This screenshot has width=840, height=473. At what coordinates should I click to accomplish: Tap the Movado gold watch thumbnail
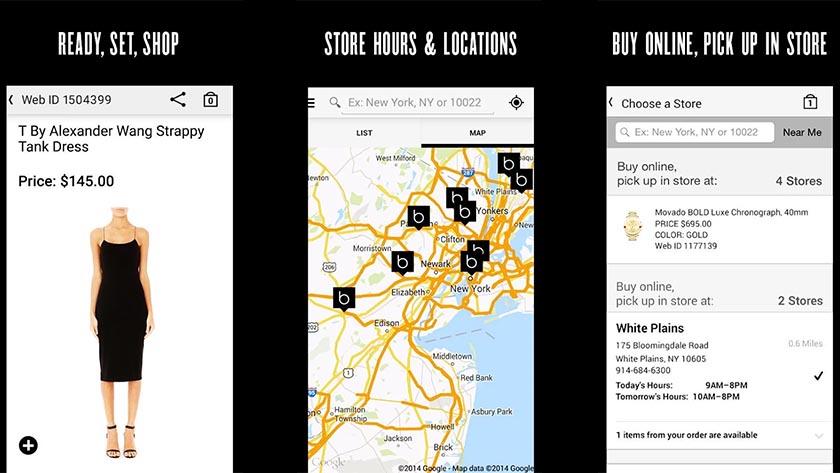click(x=633, y=226)
